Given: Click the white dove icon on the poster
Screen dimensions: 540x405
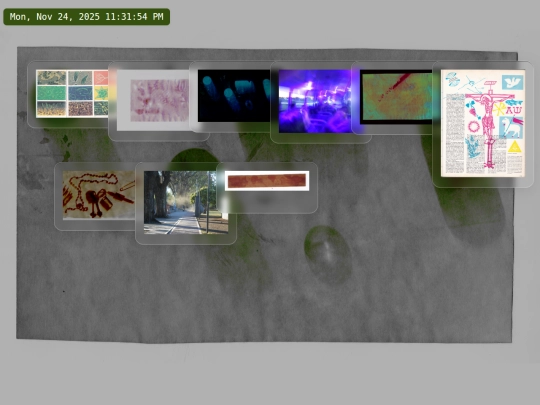Looking at the screenshot, I should [x=512, y=83].
